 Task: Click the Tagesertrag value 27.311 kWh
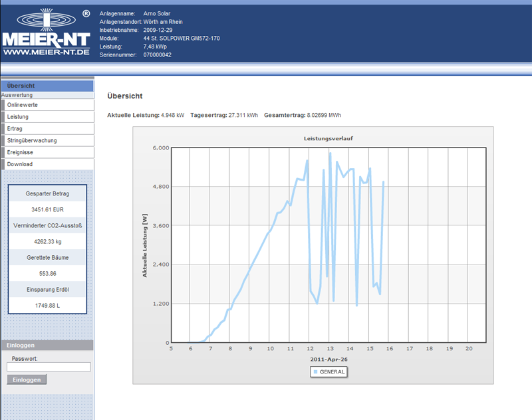point(243,115)
